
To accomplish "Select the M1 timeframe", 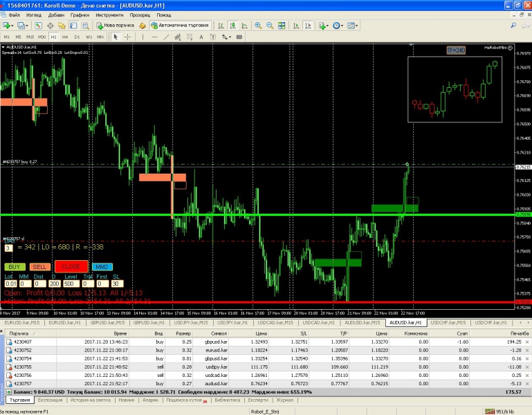I will click(6, 37).
